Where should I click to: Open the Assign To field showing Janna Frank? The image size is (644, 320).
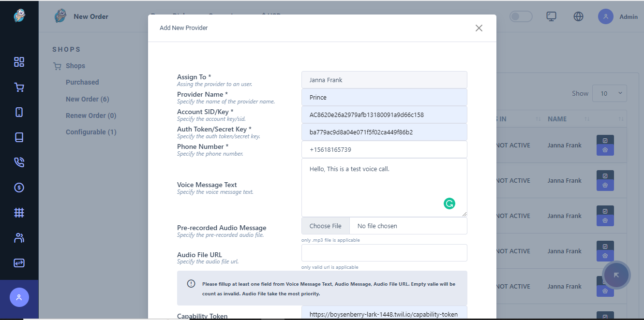point(384,80)
